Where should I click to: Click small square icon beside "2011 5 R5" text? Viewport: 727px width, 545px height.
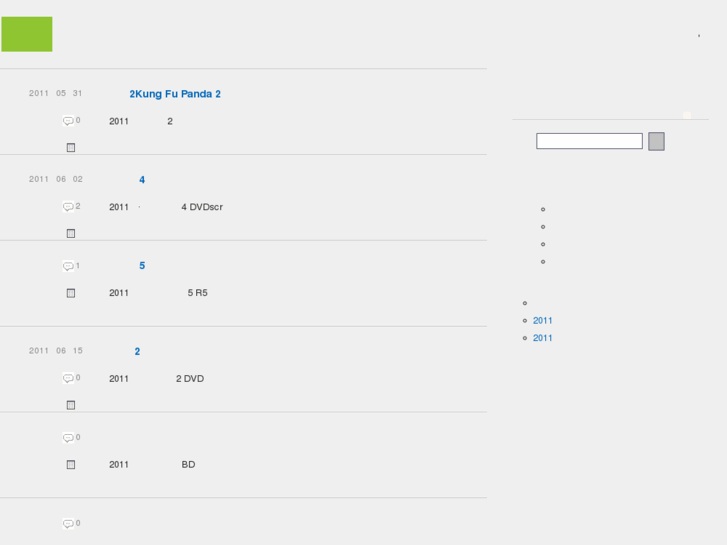pos(71,294)
